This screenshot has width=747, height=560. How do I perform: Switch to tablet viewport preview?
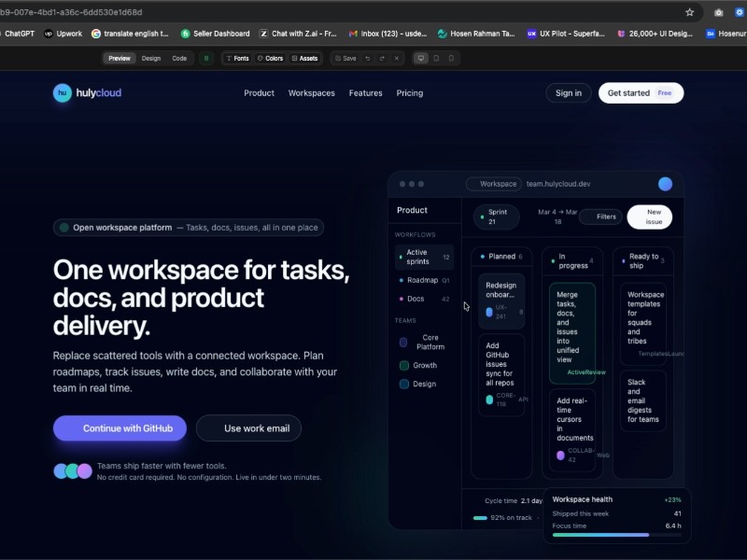(436, 58)
